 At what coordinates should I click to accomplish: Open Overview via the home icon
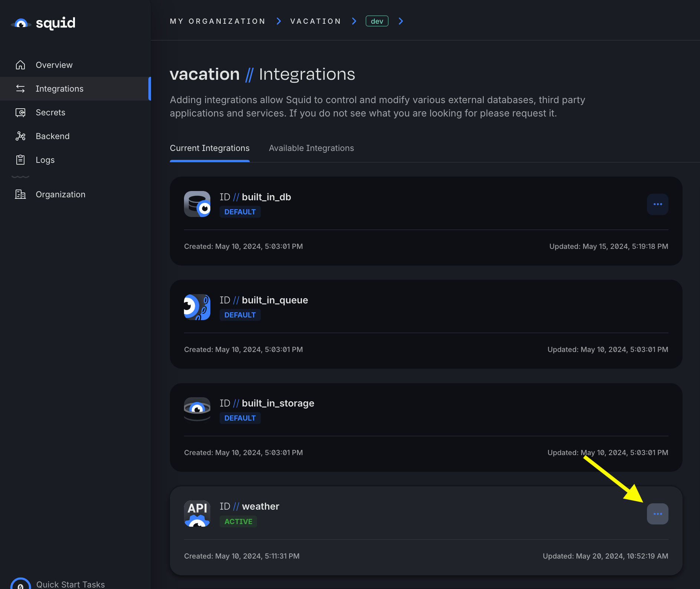tap(20, 65)
